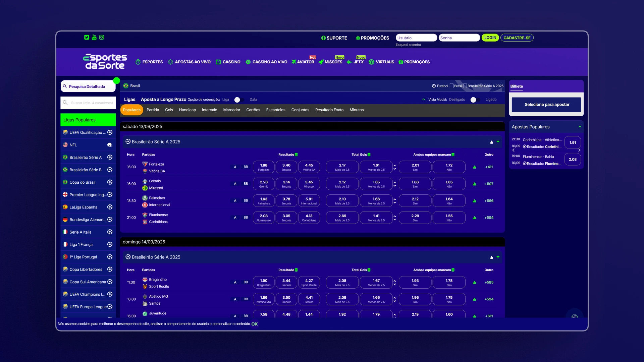Click the CADASTRE-SE button
The height and width of the screenshot is (362, 644).
click(x=517, y=38)
